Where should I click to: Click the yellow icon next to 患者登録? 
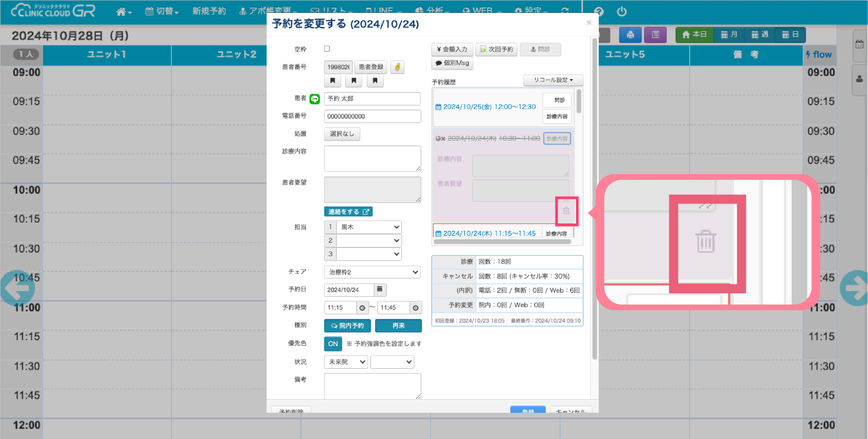397,67
